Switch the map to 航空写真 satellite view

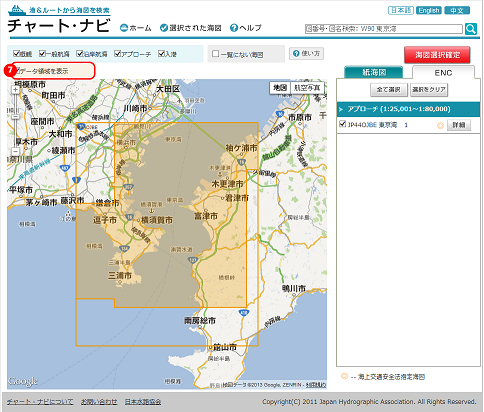(x=307, y=88)
